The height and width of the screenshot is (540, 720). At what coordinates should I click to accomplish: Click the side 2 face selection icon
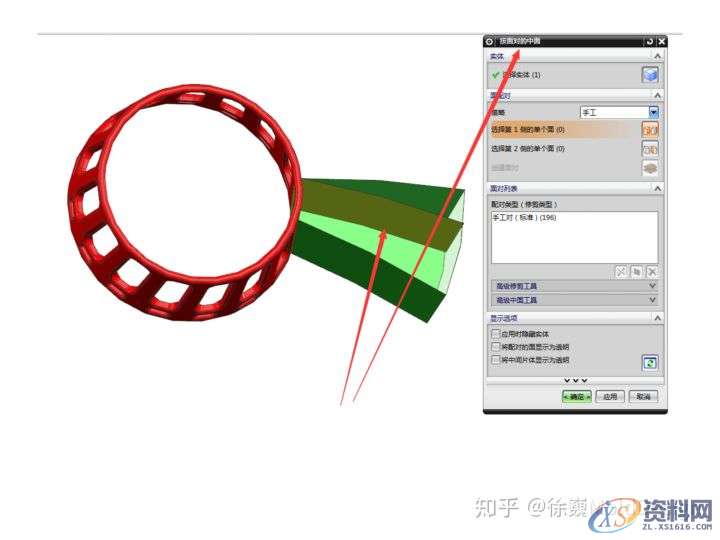(x=650, y=149)
